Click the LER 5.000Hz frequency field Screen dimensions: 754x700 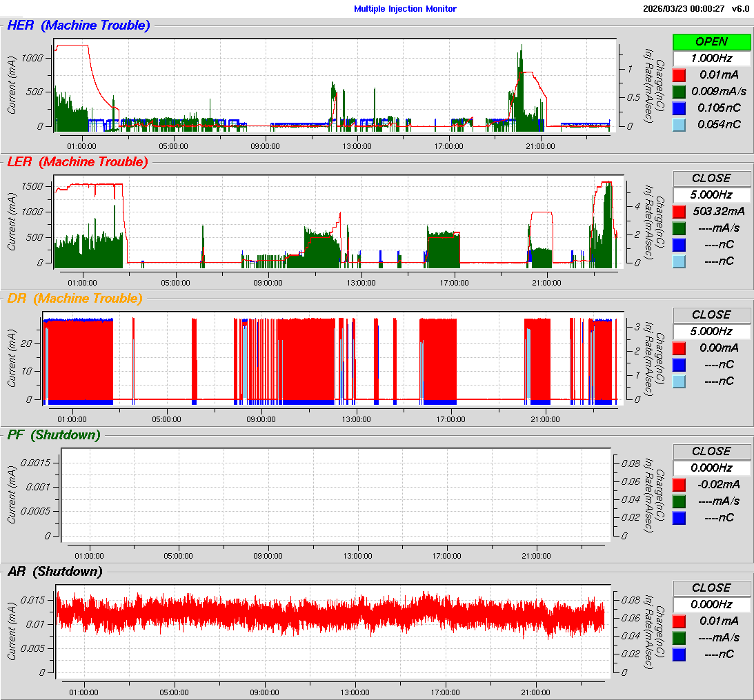[x=711, y=195]
